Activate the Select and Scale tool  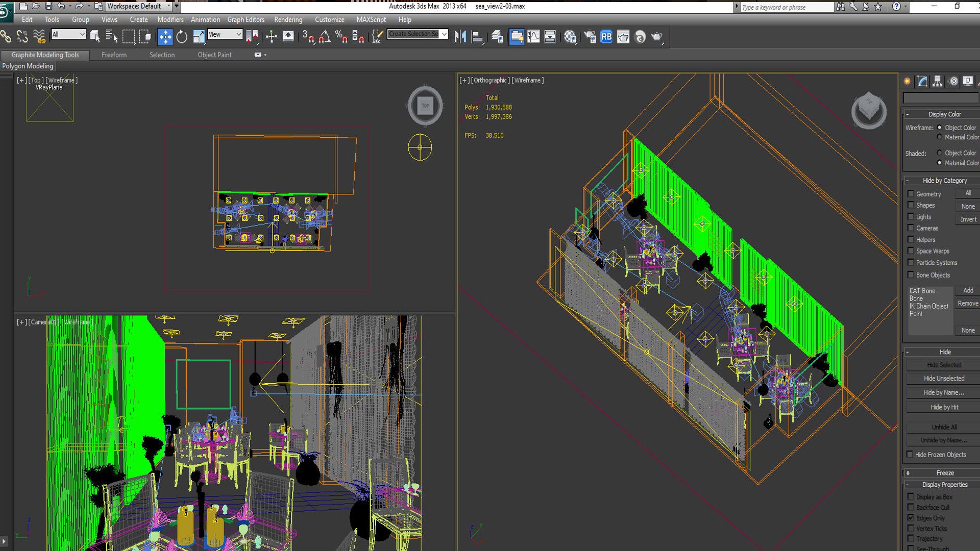pyautogui.click(x=199, y=37)
